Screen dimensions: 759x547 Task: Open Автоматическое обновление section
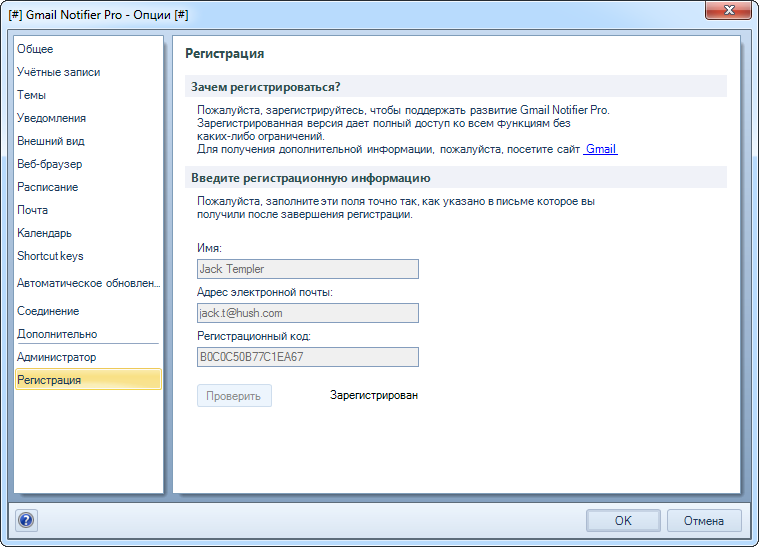pos(88,283)
